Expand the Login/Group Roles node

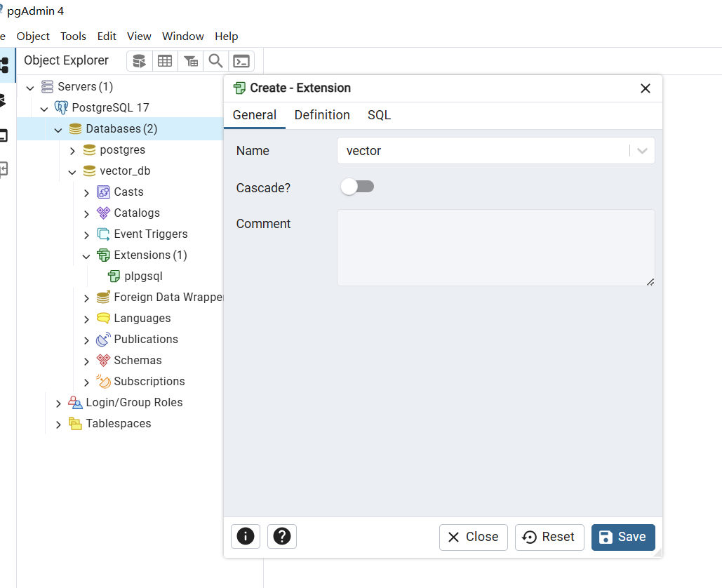point(58,403)
